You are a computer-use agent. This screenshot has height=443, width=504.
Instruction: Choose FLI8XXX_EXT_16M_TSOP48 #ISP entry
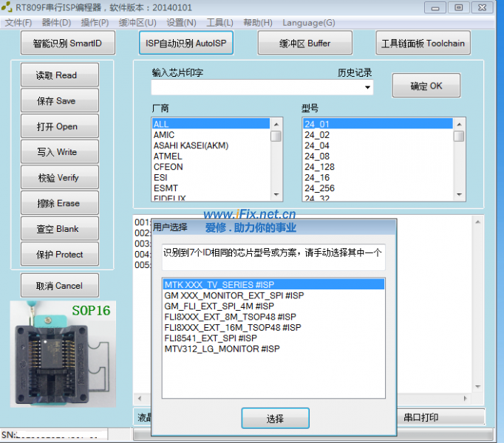[x=273, y=327]
